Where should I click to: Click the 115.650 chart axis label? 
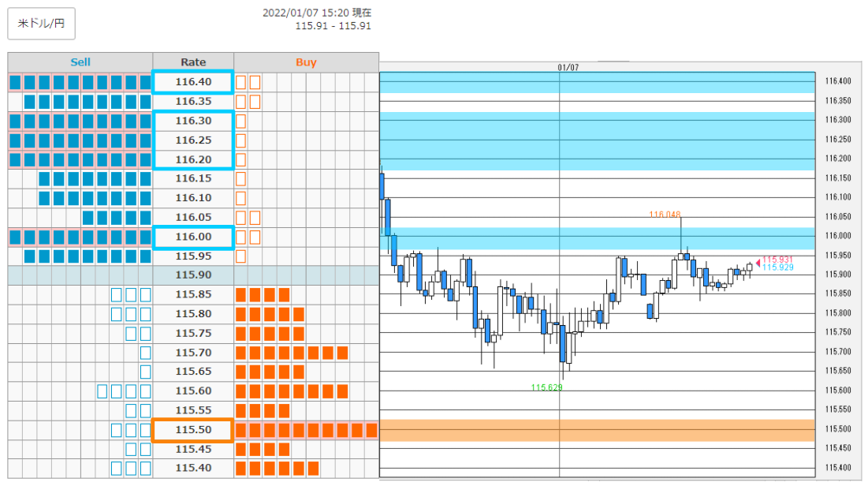[838, 371]
